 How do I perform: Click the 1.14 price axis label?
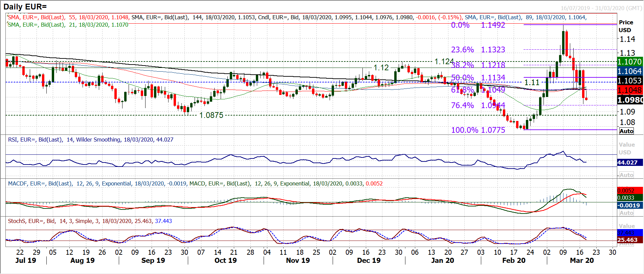[x=627, y=39]
